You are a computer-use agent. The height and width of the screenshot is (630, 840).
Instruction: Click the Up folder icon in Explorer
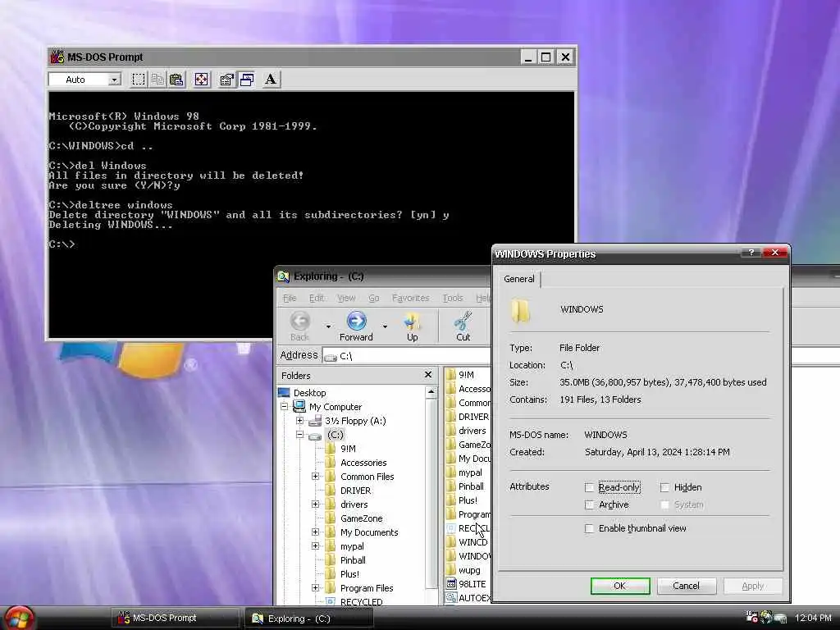[x=412, y=326]
